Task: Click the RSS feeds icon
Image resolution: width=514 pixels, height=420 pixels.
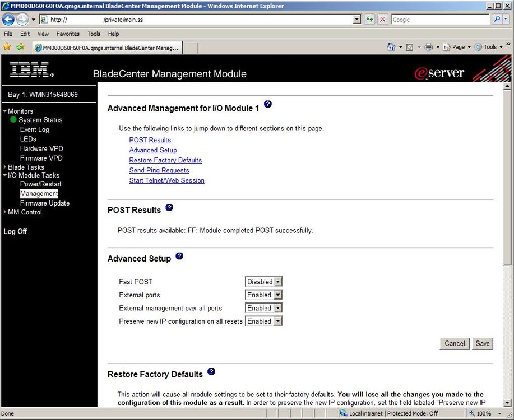Action: (409, 47)
